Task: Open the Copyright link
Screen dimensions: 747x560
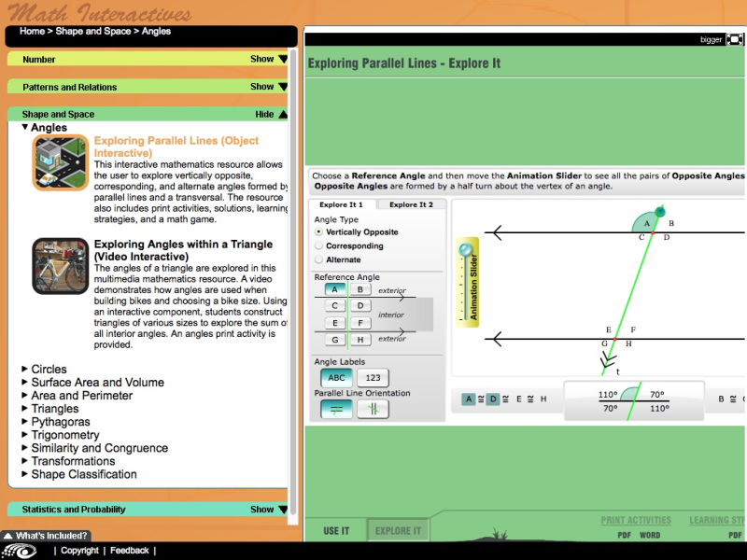Action: pyautogui.click(x=79, y=551)
